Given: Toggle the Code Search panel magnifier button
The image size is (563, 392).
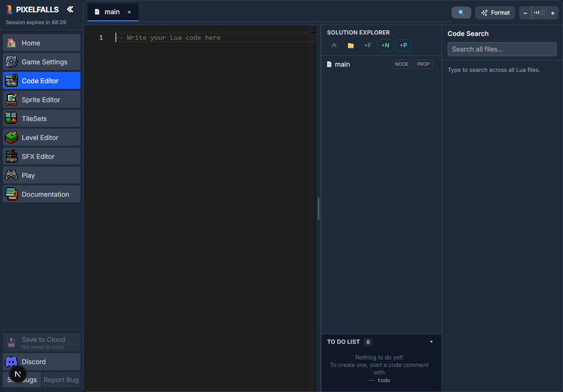Looking at the screenshot, I should [461, 13].
